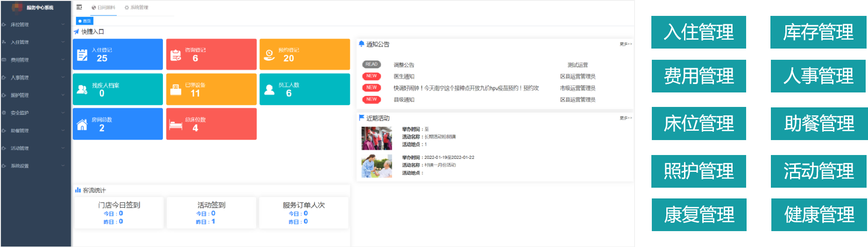Select the 首页 page tab

coord(85,21)
